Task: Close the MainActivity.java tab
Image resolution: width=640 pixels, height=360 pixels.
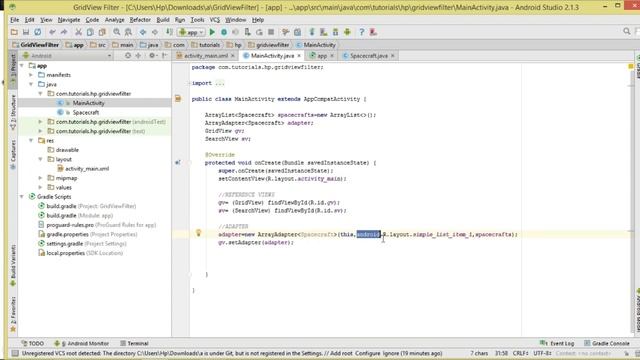Action: point(299,56)
